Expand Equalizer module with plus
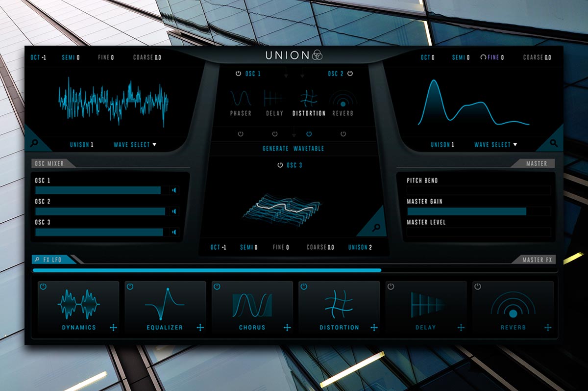This screenshot has width=588, height=391. click(x=200, y=328)
